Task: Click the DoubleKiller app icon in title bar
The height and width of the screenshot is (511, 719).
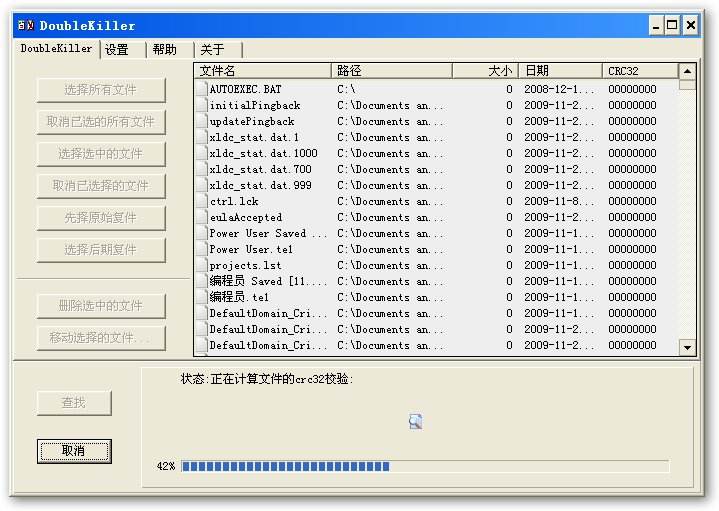Action: (x=26, y=25)
